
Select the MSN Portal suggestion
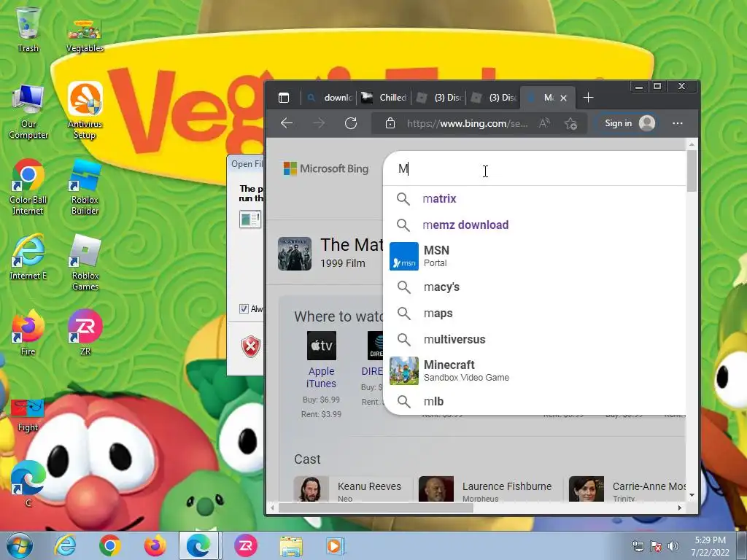pyautogui.click(x=533, y=256)
